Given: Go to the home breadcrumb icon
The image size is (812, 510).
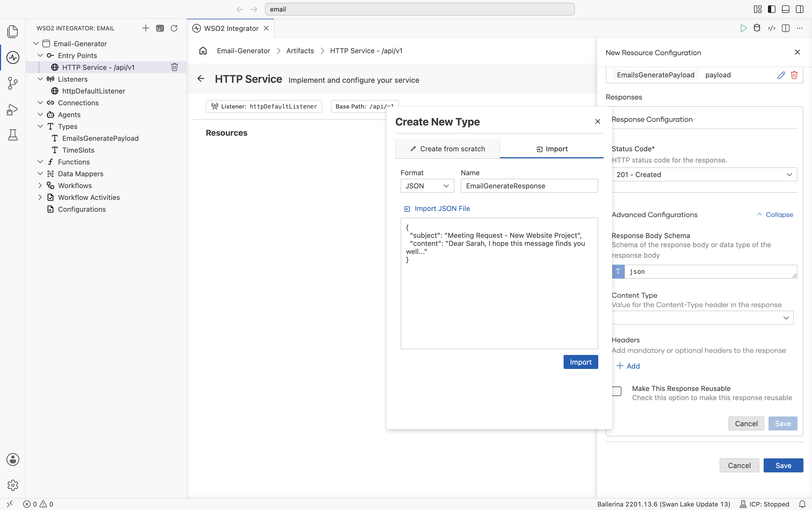Looking at the screenshot, I should (x=203, y=51).
